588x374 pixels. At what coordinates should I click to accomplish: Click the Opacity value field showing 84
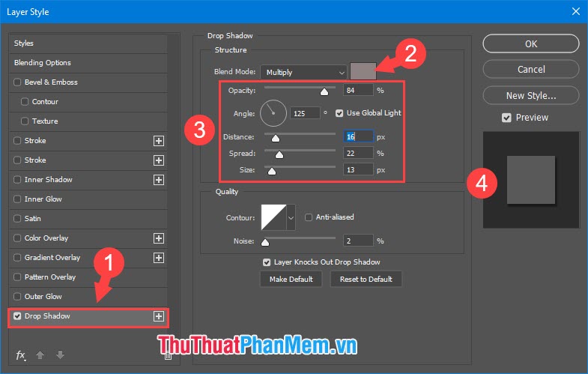pyautogui.click(x=358, y=91)
